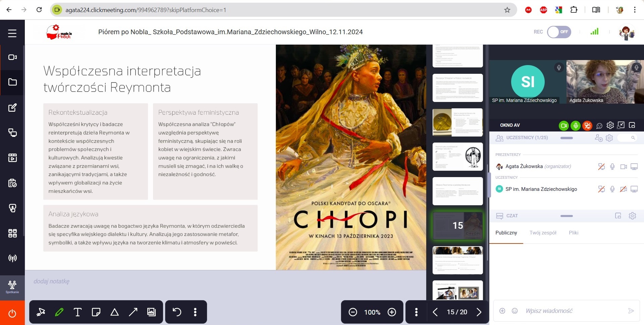Send the chat message
Image resolution: width=644 pixels, height=325 pixels.
pos(631,311)
